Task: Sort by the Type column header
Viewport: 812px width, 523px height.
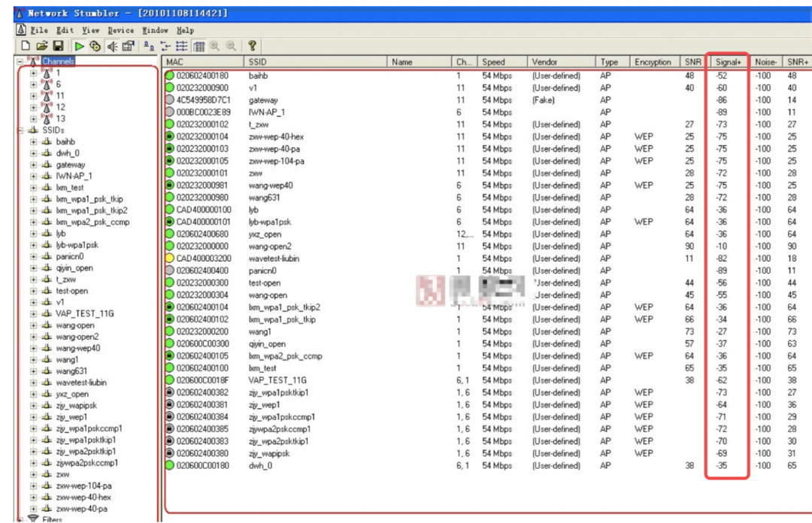Action: point(613,62)
